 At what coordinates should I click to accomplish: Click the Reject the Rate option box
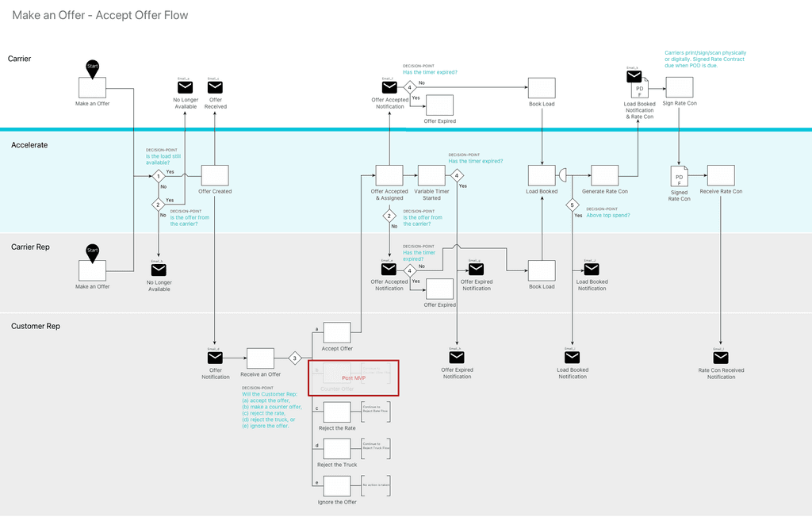(337, 412)
